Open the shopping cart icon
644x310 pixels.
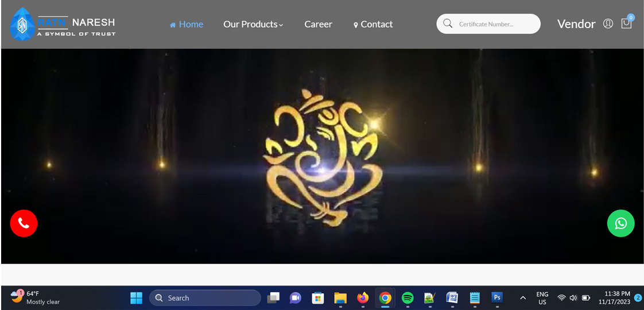tap(626, 24)
